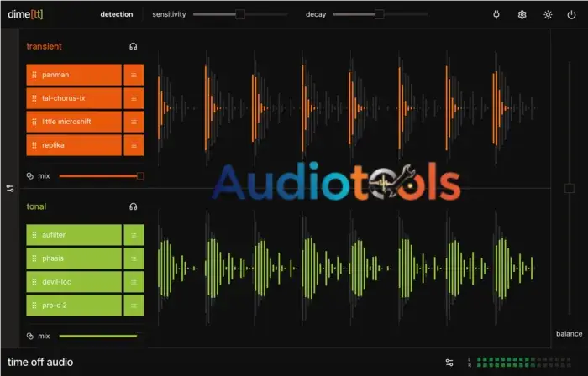Solo the transient band with headphones icon
588x376 pixels.
133,46
